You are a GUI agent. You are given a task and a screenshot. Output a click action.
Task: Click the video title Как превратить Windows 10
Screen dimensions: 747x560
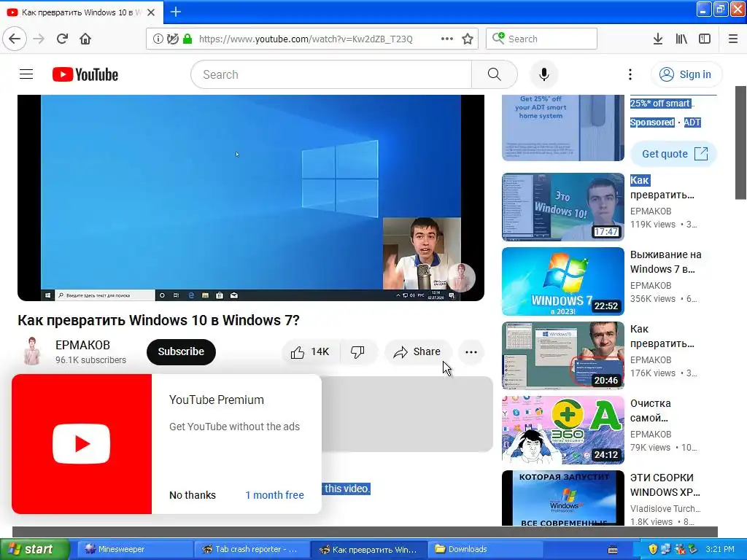click(158, 320)
